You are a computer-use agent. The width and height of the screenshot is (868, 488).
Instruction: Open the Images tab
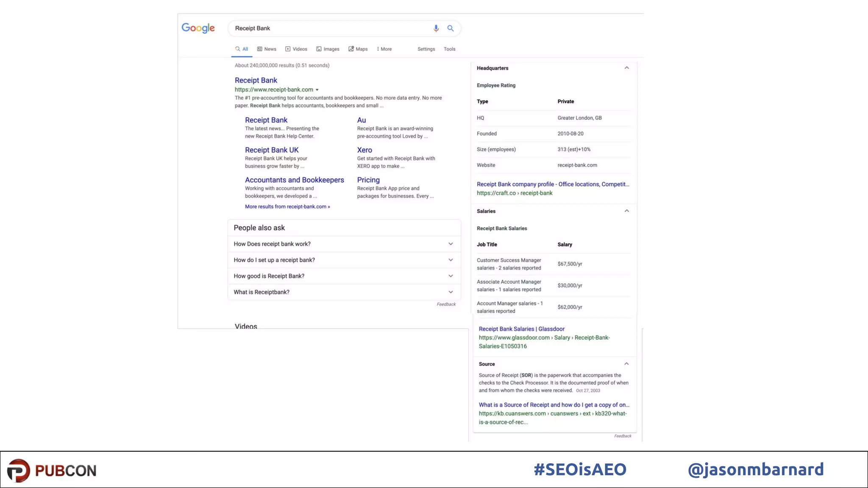coord(328,49)
